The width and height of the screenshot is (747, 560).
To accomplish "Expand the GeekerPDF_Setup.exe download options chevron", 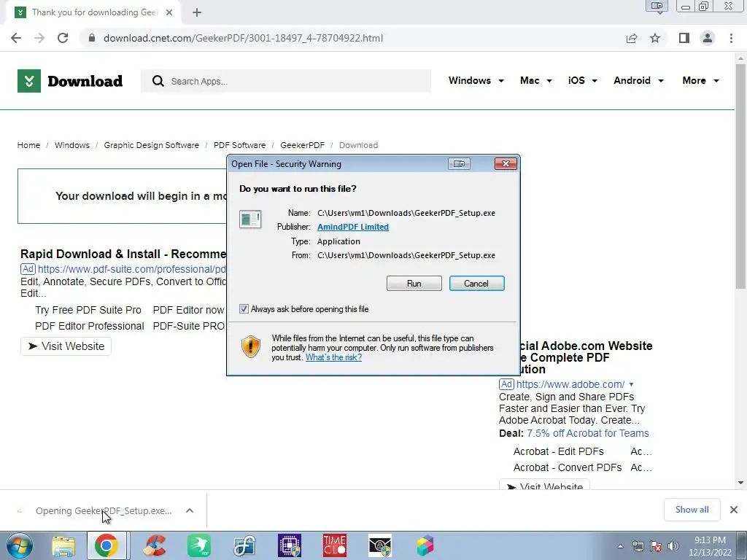I will [190, 510].
